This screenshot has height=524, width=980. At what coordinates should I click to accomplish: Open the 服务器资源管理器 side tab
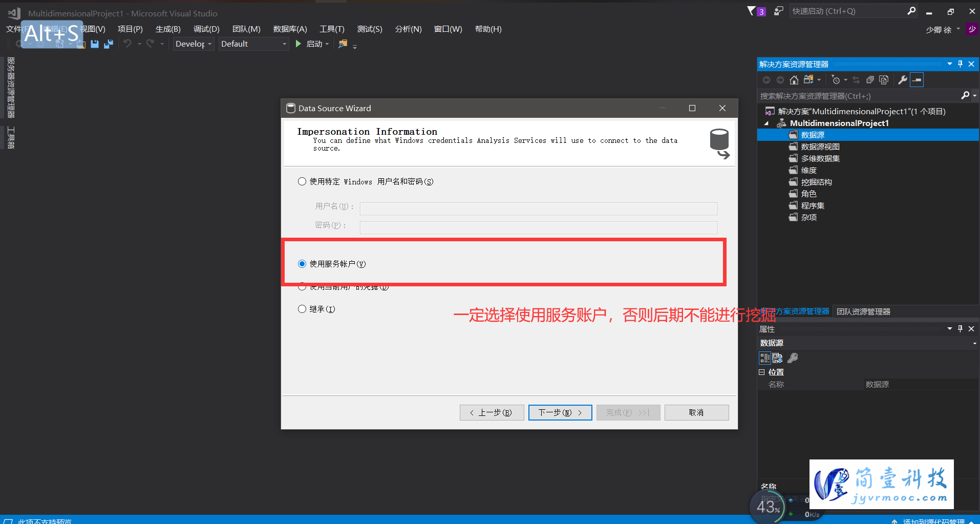[11, 88]
